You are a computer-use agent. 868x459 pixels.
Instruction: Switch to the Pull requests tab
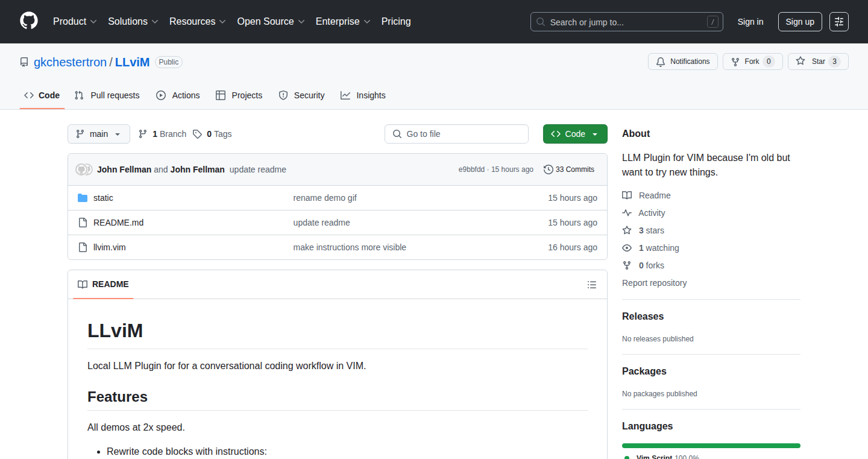107,95
